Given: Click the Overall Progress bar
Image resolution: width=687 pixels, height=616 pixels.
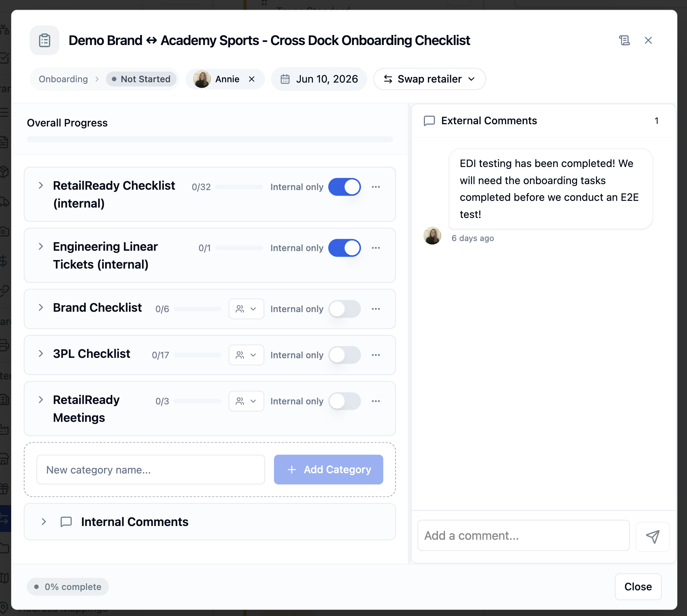Looking at the screenshot, I should (x=210, y=139).
